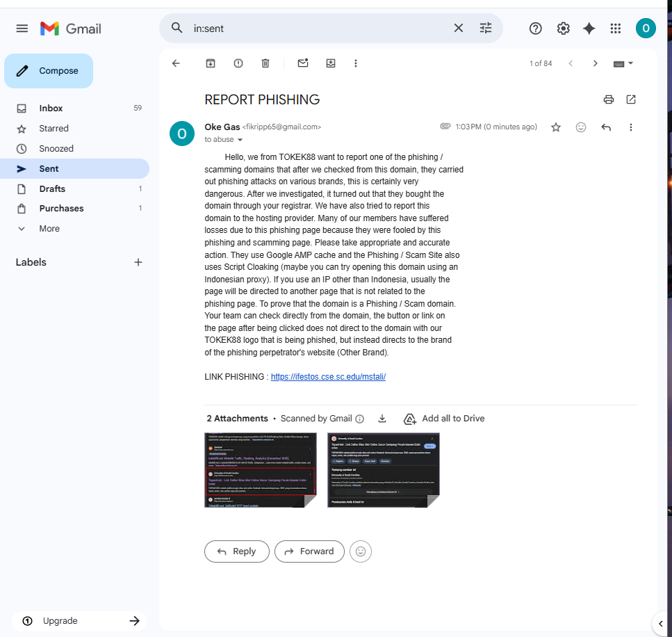This screenshot has width=672, height=637.
Task: Go to the older conversation arrow
Action: (595, 63)
